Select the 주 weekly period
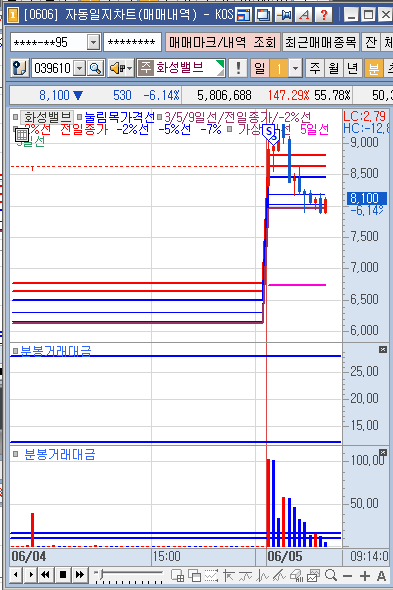The width and height of the screenshot is (393, 590). 315,68
